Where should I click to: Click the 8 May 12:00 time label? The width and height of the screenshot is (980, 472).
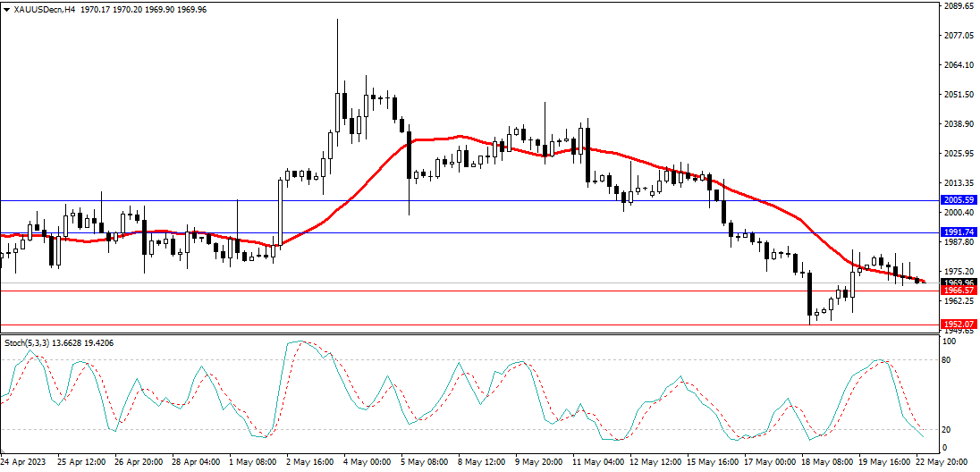pyautogui.click(x=483, y=463)
